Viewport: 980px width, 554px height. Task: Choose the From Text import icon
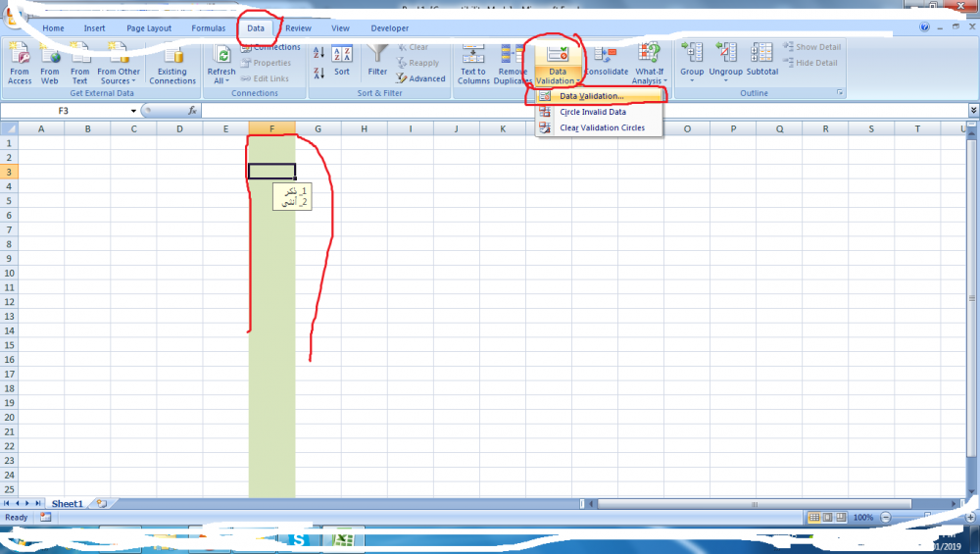pos(79,63)
